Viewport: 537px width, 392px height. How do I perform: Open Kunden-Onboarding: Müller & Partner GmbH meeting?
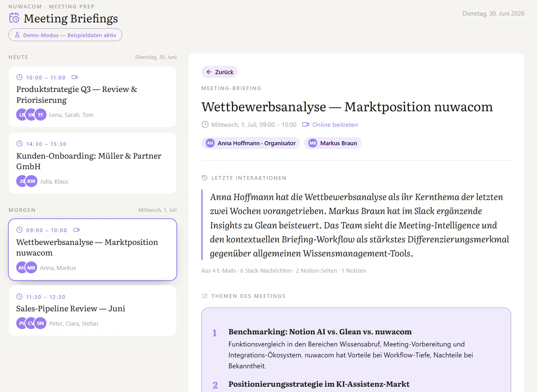93,163
